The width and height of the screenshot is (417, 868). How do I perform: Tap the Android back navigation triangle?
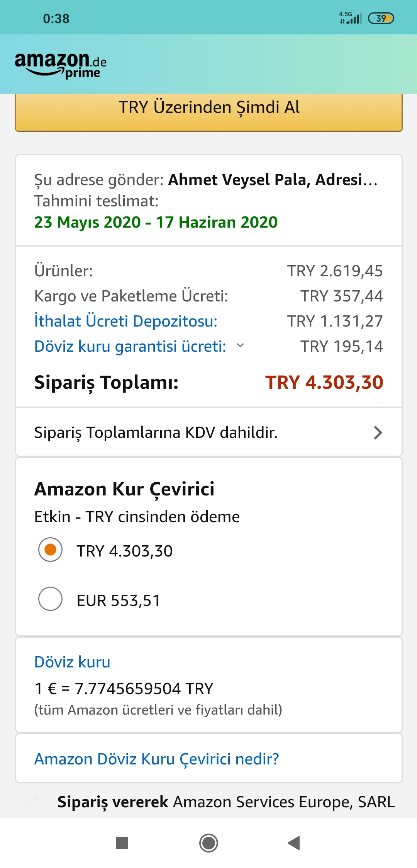click(x=294, y=843)
